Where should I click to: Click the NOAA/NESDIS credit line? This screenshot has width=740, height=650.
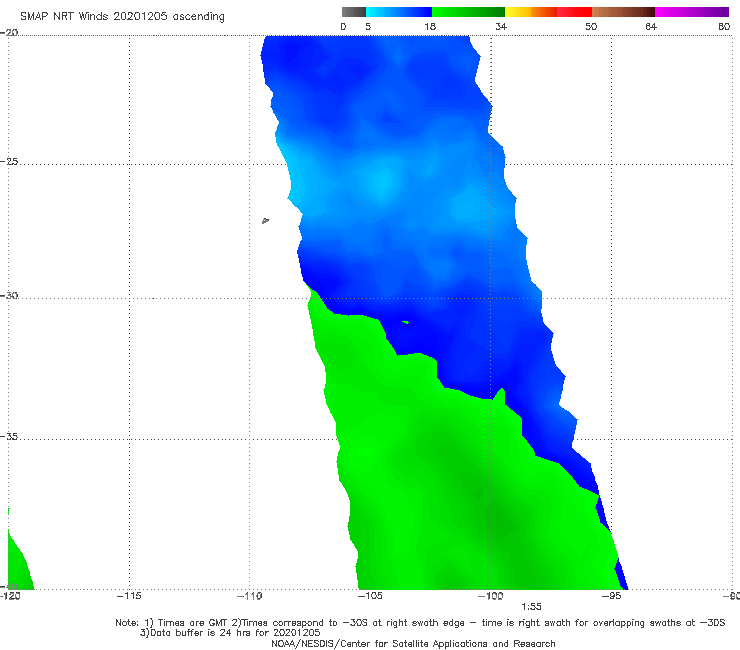(x=413, y=643)
